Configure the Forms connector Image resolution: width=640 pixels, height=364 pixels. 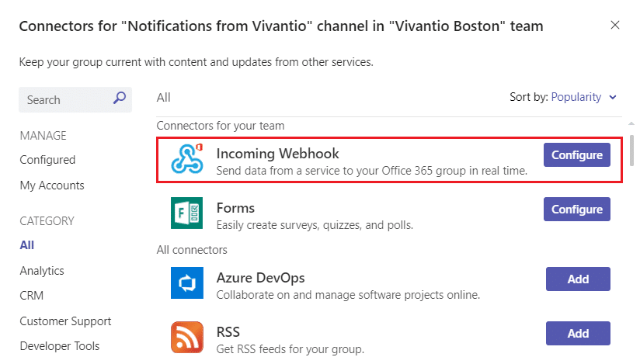pyautogui.click(x=577, y=209)
